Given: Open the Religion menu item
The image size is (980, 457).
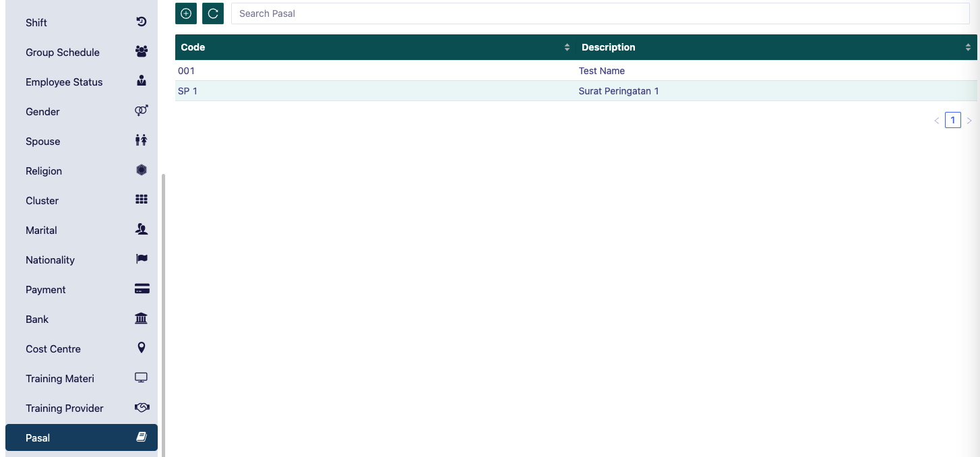Looking at the screenshot, I should coord(44,171).
